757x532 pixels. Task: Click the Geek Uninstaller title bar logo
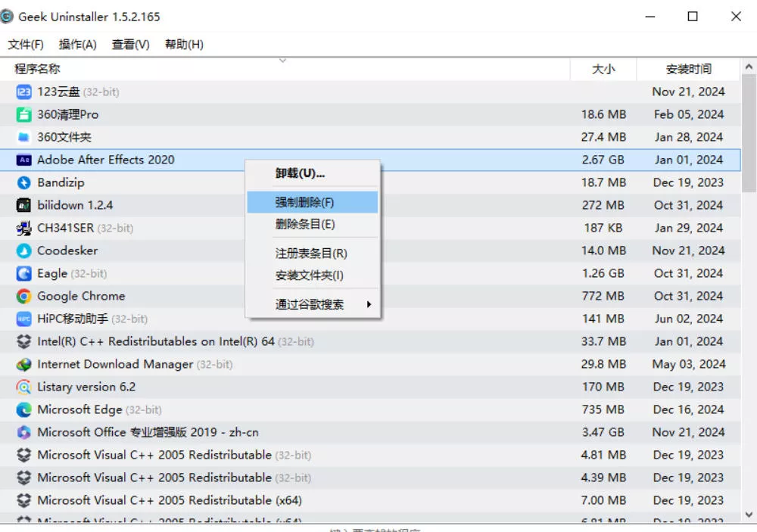click(6, 17)
